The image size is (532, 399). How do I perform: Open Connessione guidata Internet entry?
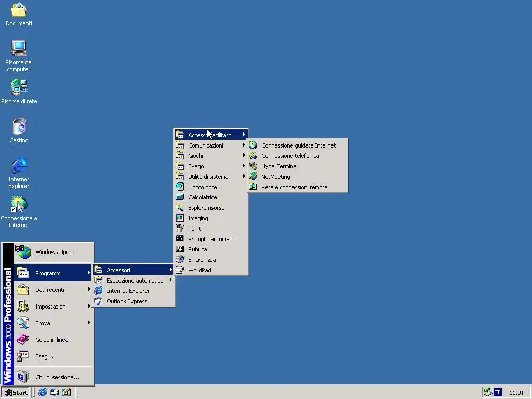point(298,145)
